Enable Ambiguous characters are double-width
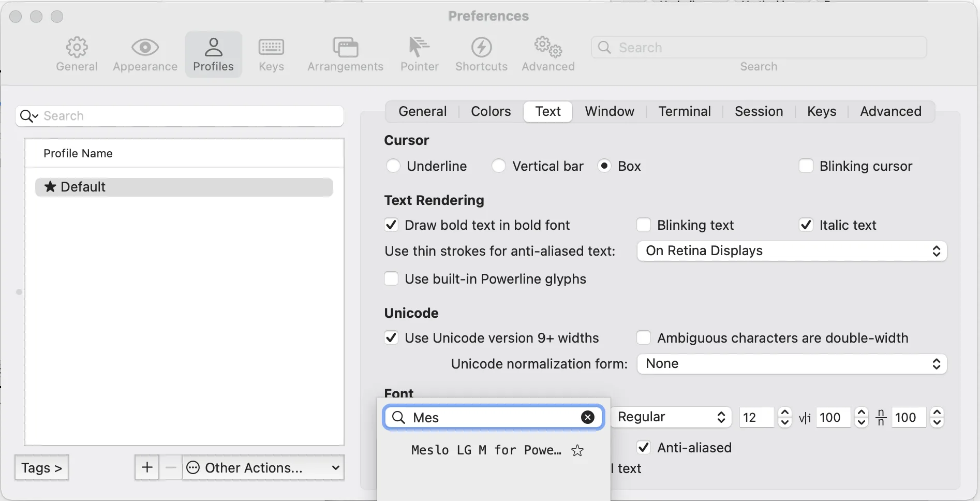The width and height of the screenshot is (980, 501). click(x=644, y=338)
